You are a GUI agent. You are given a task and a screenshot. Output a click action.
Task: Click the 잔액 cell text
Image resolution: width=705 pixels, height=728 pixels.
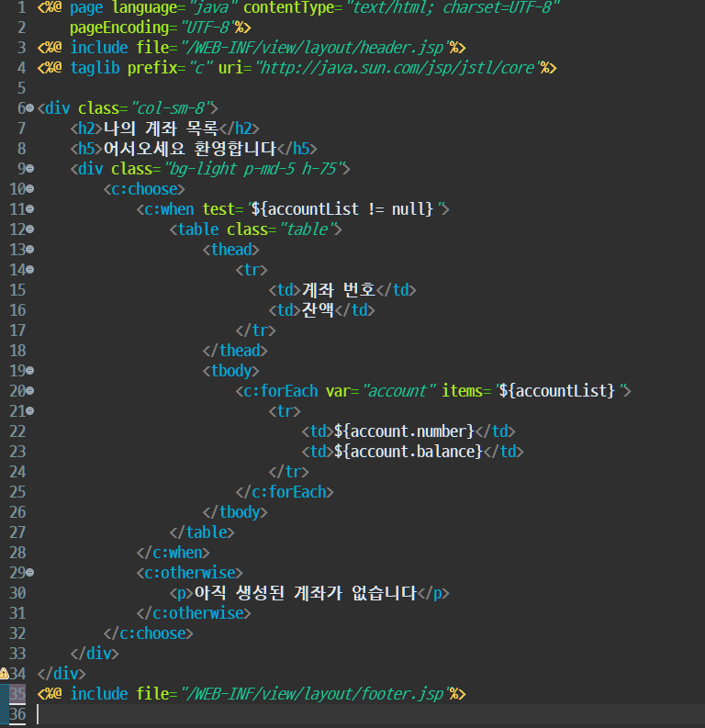point(318,310)
